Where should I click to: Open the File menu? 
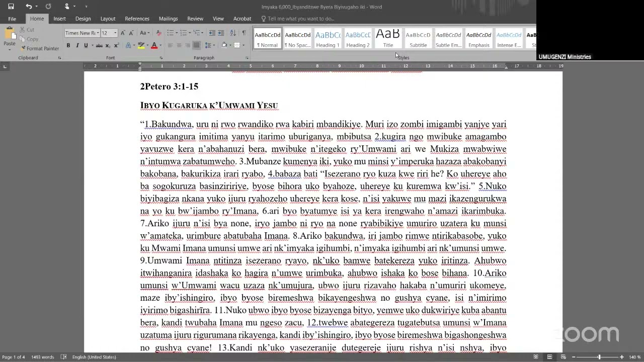click(12, 19)
